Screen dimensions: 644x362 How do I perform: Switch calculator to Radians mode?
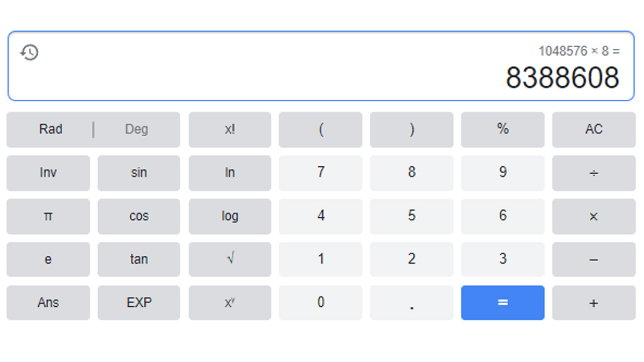pos(52,129)
